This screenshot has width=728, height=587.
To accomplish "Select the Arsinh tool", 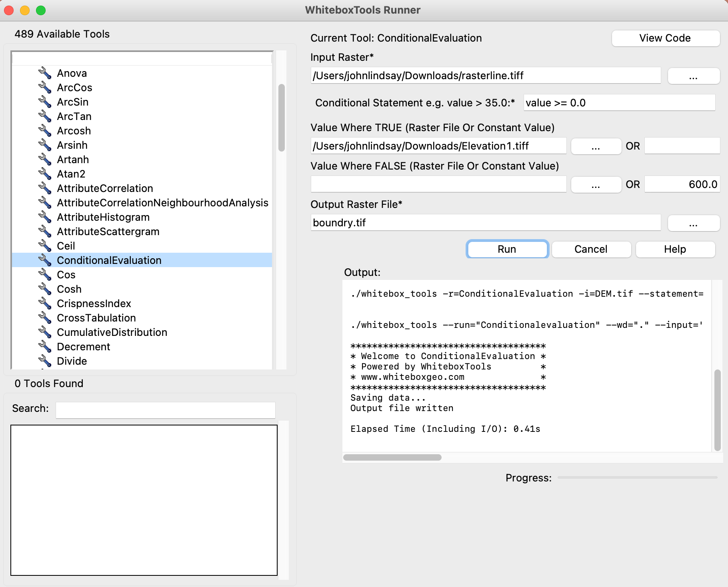I will (72, 145).
